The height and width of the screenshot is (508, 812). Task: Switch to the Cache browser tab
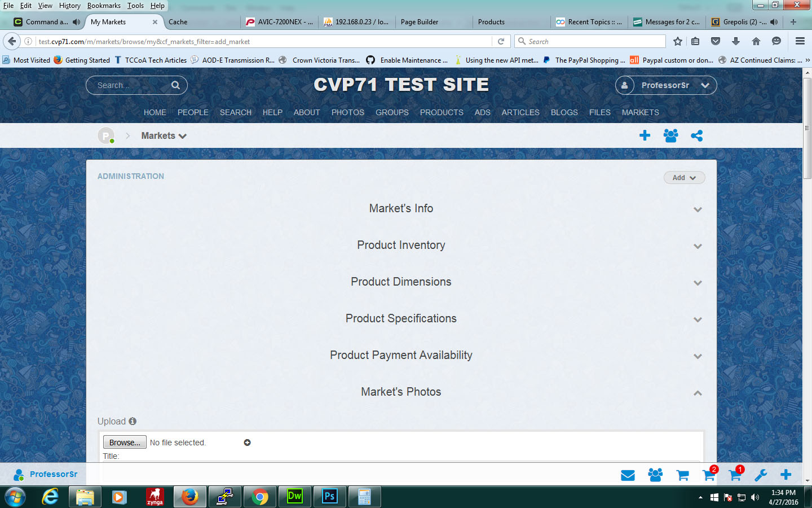tap(202, 22)
